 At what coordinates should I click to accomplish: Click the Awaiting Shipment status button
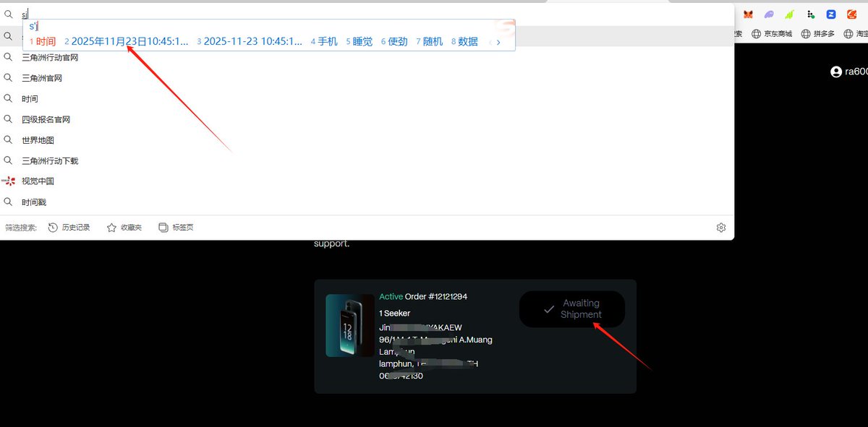pyautogui.click(x=572, y=309)
